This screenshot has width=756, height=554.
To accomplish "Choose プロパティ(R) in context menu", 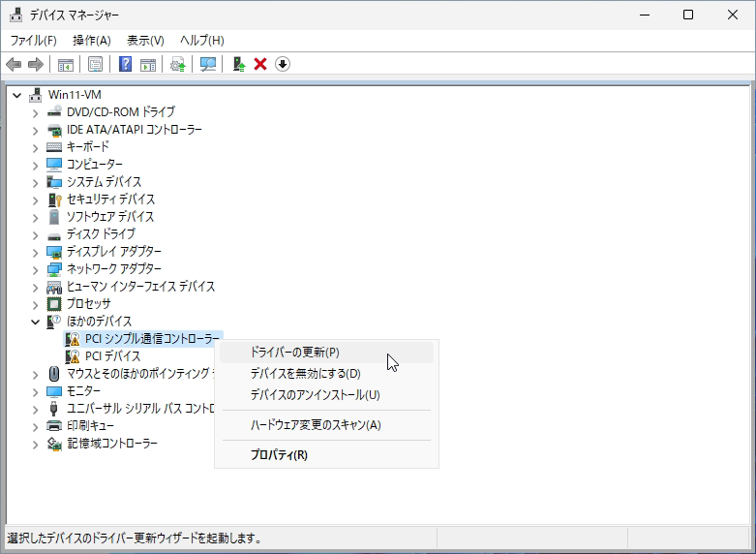I will pos(326,454).
